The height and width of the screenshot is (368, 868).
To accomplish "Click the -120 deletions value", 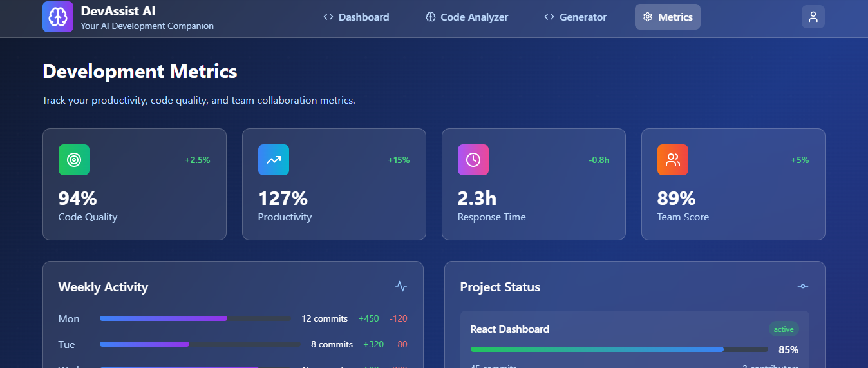I will (x=398, y=318).
